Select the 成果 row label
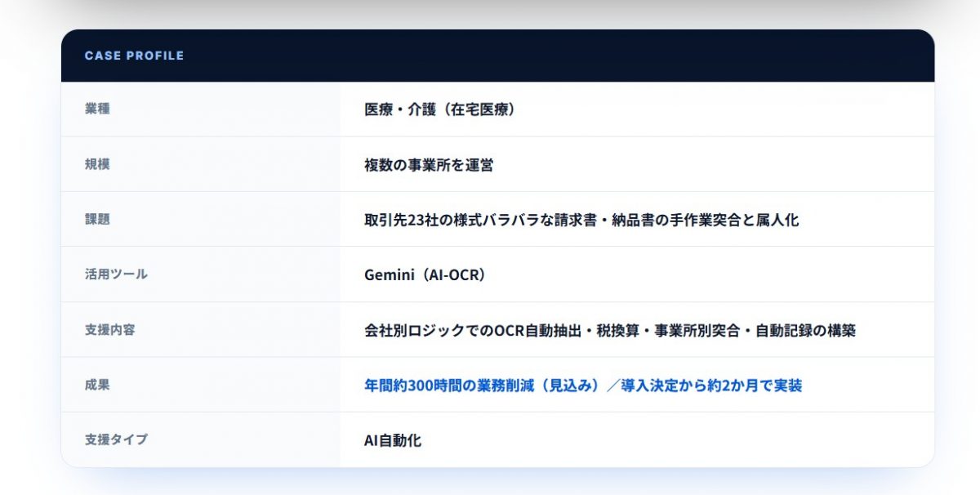Image resolution: width=980 pixels, height=495 pixels. [97, 385]
